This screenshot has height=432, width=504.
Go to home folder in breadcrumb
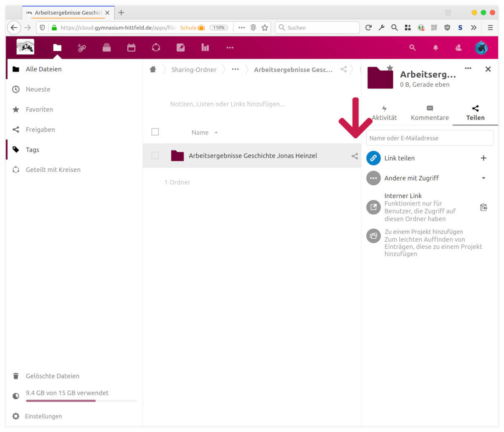click(153, 70)
